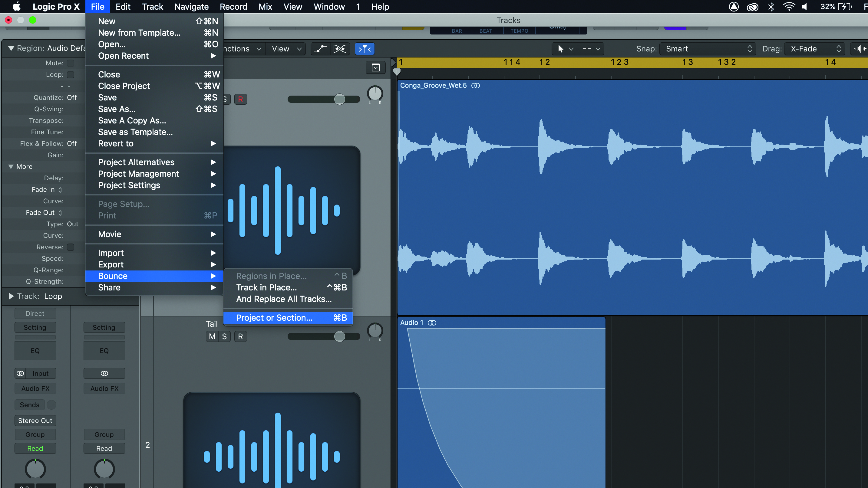Open the Project Alternatives submenu
The height and width of the screenshot is (488, 868).
click(x=154, y=162)
